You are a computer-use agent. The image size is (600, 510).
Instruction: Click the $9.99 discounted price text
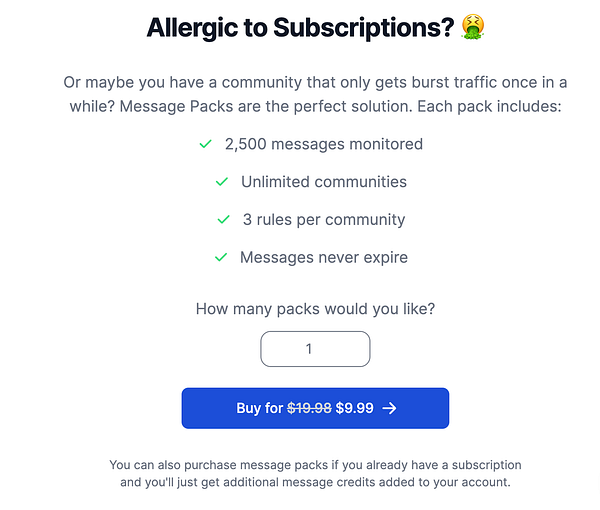[x=354, y=408]
